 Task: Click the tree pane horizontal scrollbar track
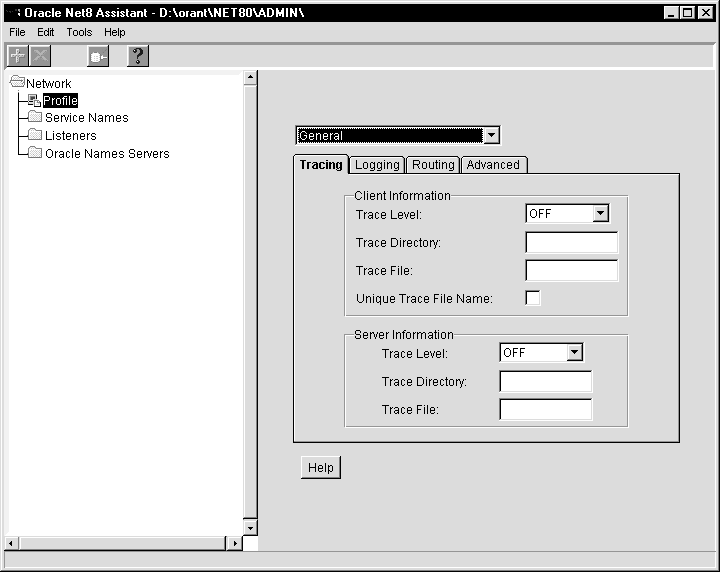[123, 543]
